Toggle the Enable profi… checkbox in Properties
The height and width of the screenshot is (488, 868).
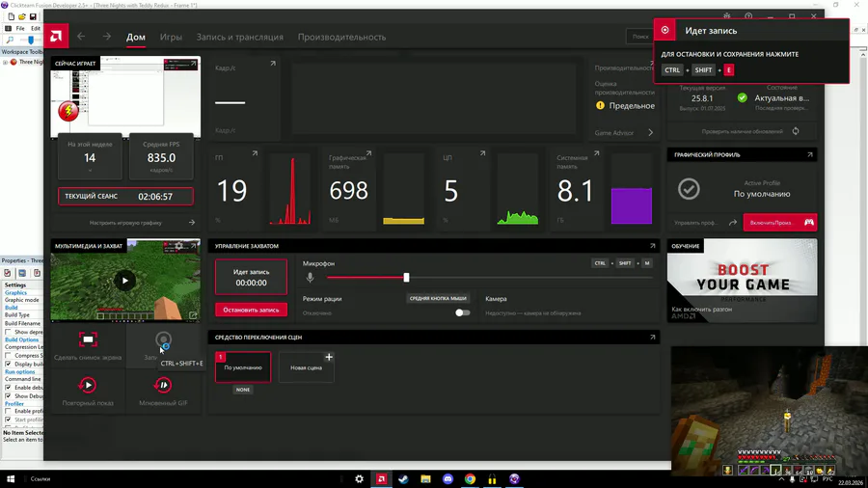point(9,411)
